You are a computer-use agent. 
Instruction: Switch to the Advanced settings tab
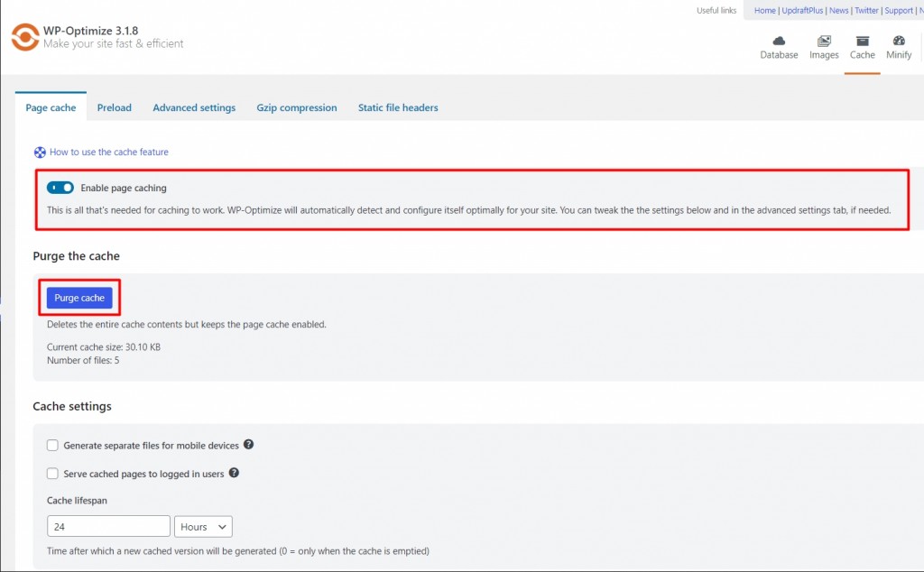pos(194,107)
